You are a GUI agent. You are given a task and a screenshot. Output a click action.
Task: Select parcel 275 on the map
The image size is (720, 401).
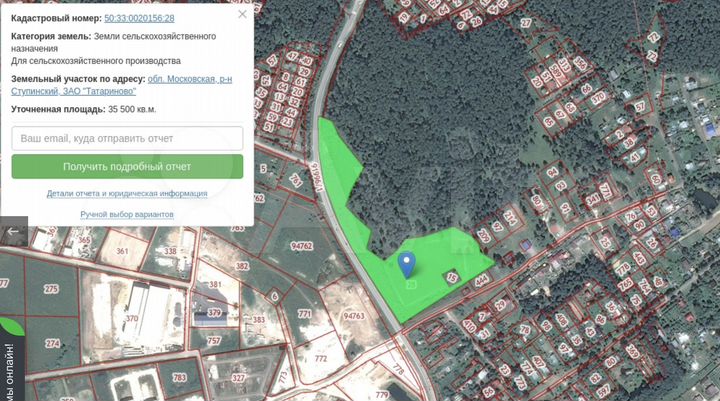click(51, 289)
